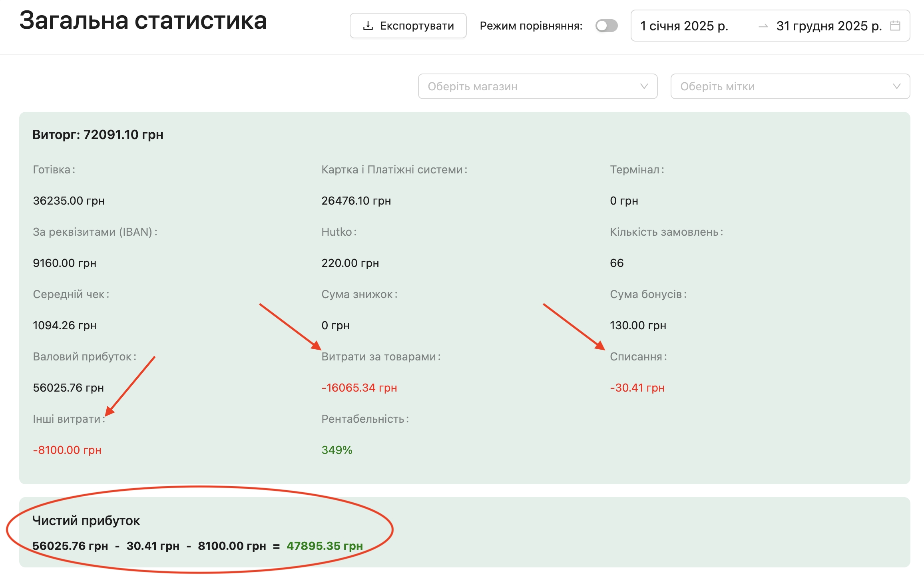924x581 pixels.
Task: Expand the Оберіть мітки dropdown chevron
Action: pyautogui.click(x=896, y=86)
